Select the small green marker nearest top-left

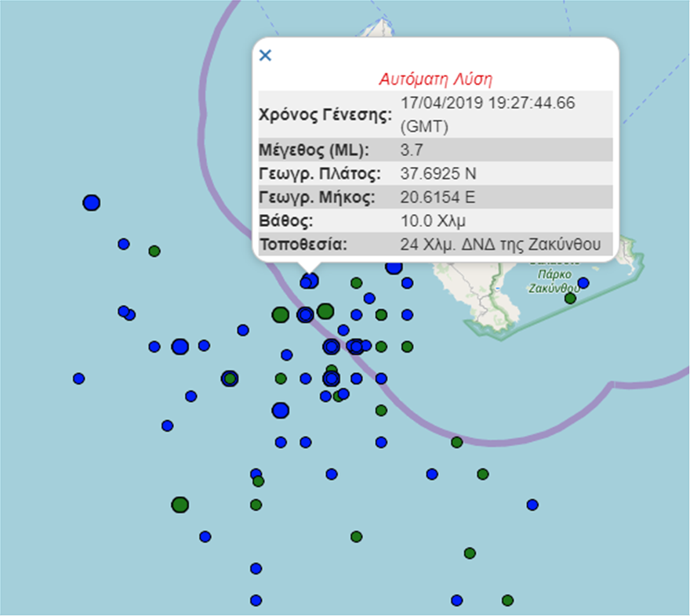[x=154, y=252]
